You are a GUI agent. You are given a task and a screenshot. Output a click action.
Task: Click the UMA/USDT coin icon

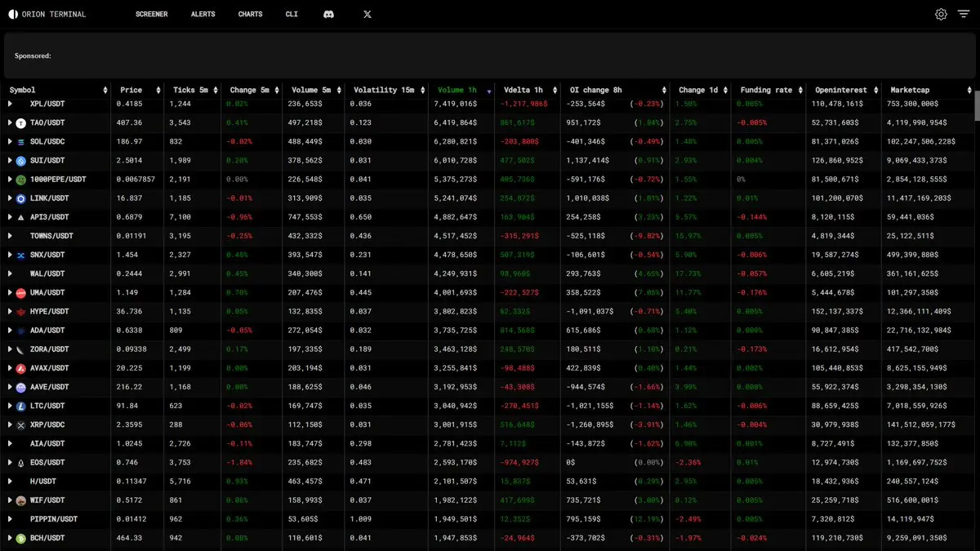click(21, 292)
